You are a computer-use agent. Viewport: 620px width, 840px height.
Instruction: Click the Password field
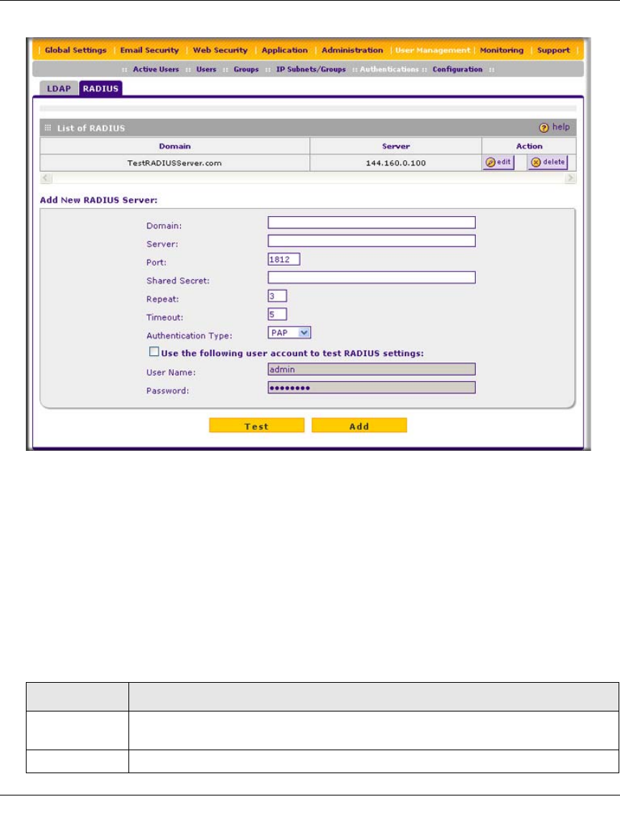pyautogui.click(x=372, y=388)
